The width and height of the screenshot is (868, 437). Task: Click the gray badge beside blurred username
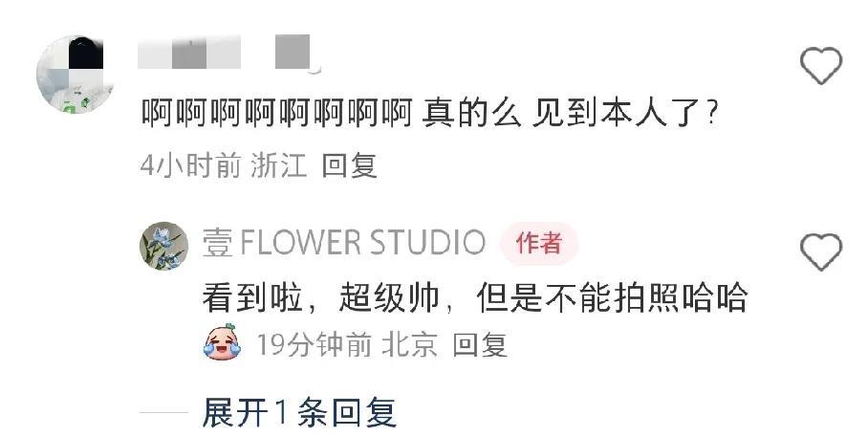point(293,52)
